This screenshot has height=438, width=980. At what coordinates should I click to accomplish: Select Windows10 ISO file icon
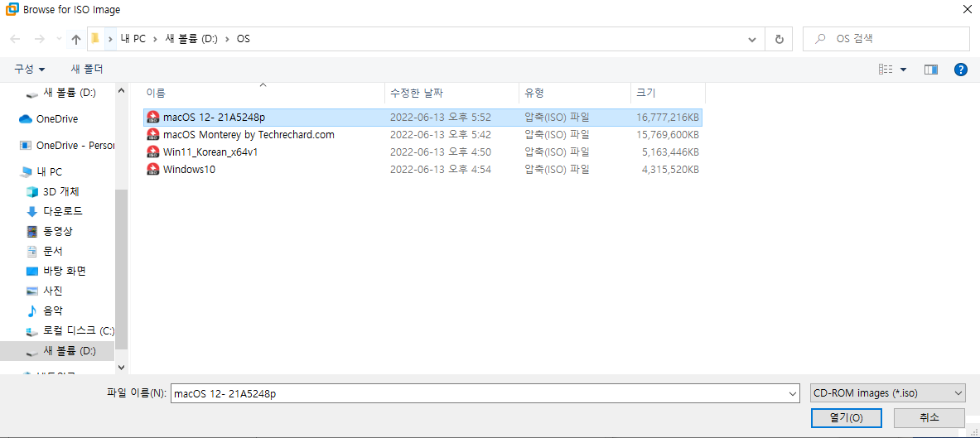(152, 170)
